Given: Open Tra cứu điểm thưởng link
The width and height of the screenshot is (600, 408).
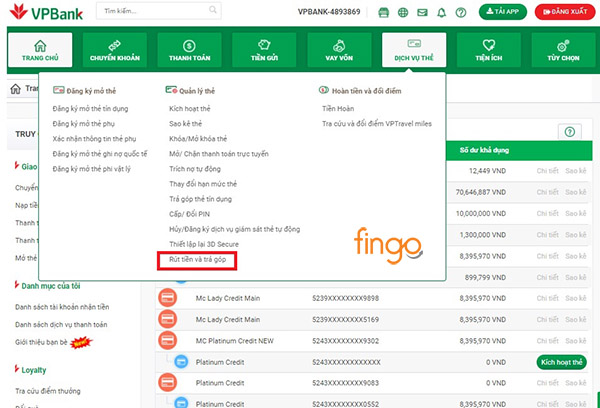Looking at the screenshot, I should pos(48,391).
